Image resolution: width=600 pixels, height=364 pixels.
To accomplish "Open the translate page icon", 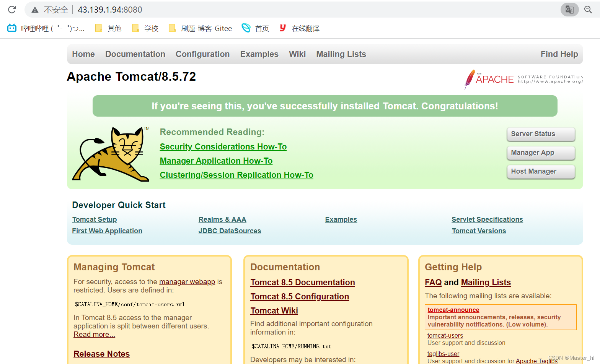I will (x=569, y=10).
